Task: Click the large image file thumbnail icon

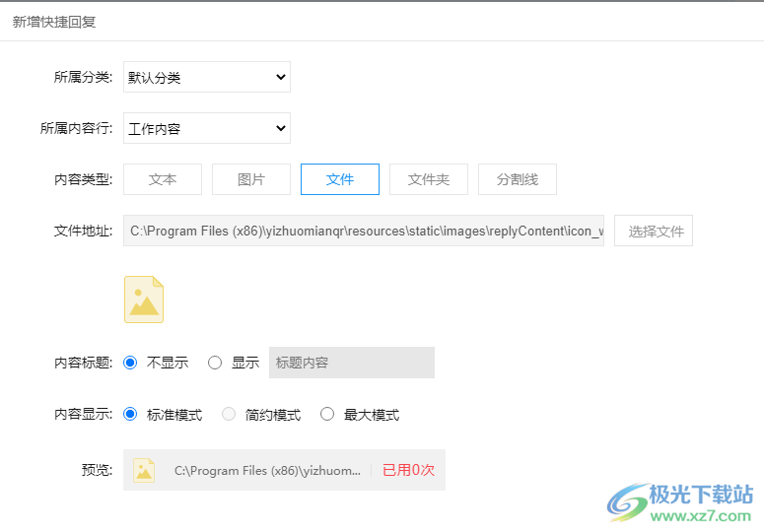Action: 144,299
